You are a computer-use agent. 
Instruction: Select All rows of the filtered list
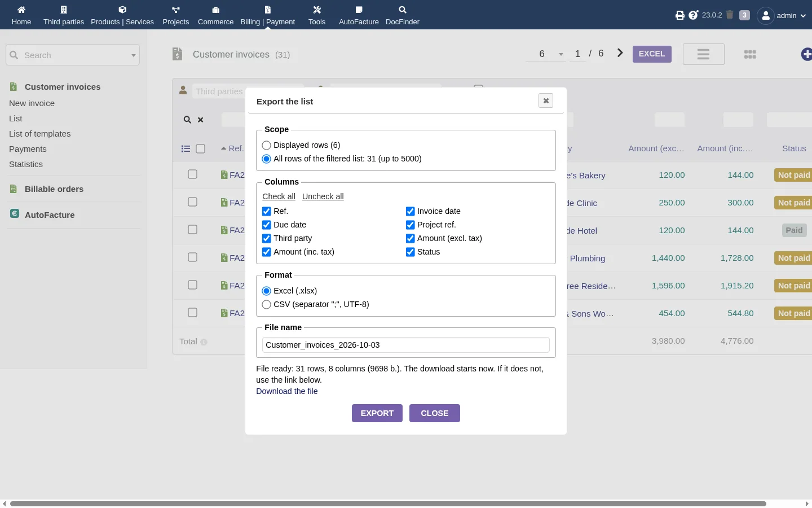click(267, 159)
